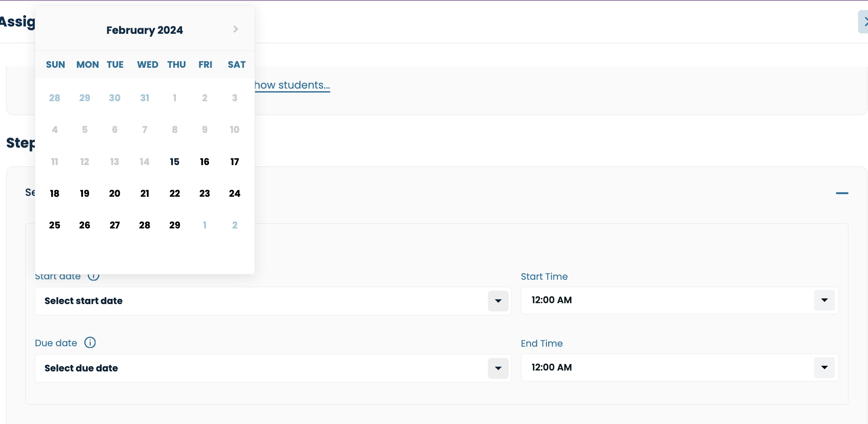Select February 21 in the calendar
Screen dimensions: 868x424
(x=145, y=193)
